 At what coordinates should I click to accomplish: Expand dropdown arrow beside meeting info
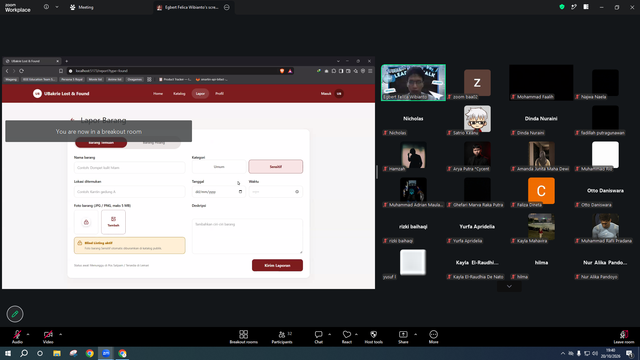coord(57,7)
